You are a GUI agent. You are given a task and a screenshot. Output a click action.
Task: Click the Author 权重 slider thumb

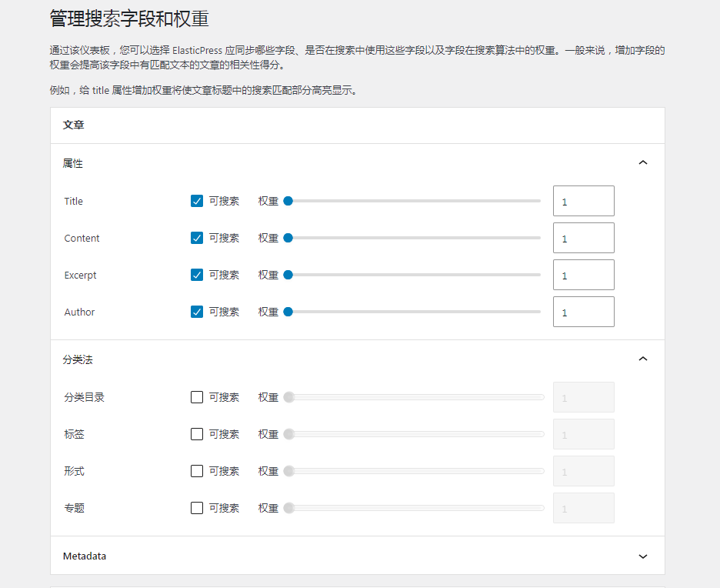[288, 312]
